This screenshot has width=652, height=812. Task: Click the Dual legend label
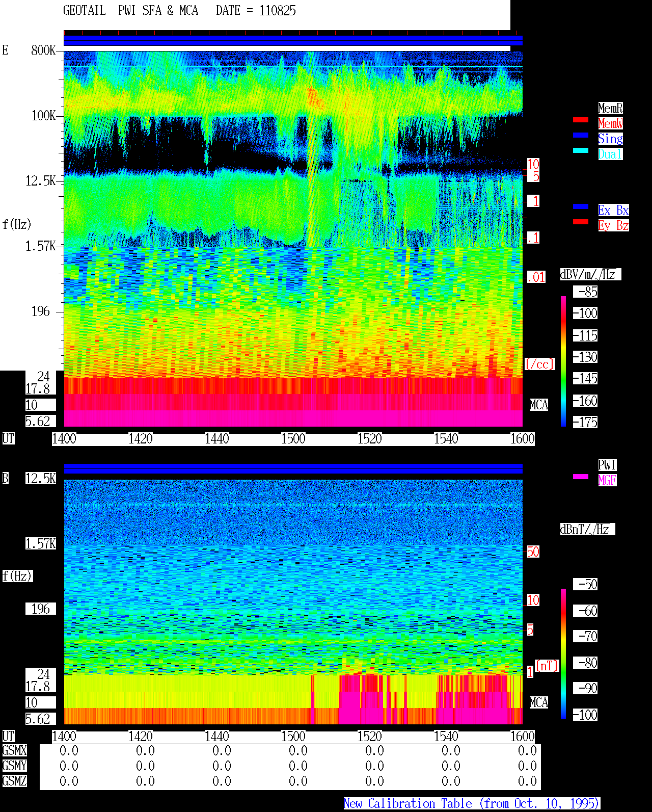pos(610,154)
